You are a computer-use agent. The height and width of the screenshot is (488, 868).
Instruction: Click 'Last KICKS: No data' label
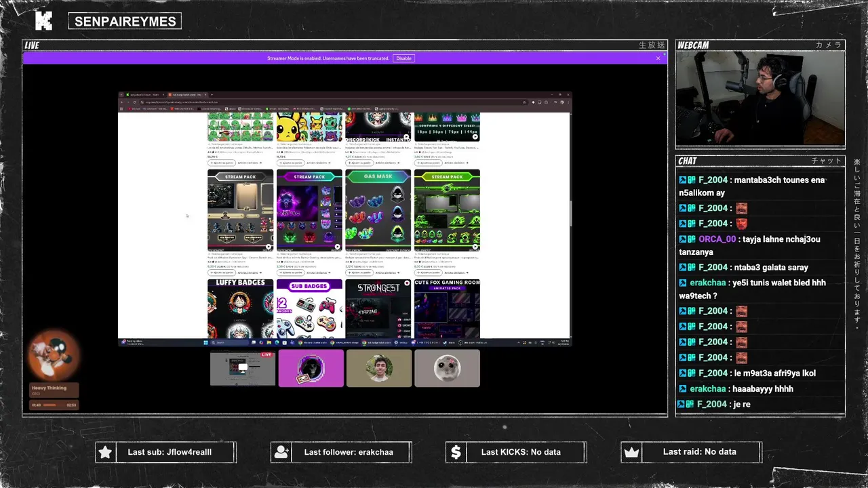point(521,452)
